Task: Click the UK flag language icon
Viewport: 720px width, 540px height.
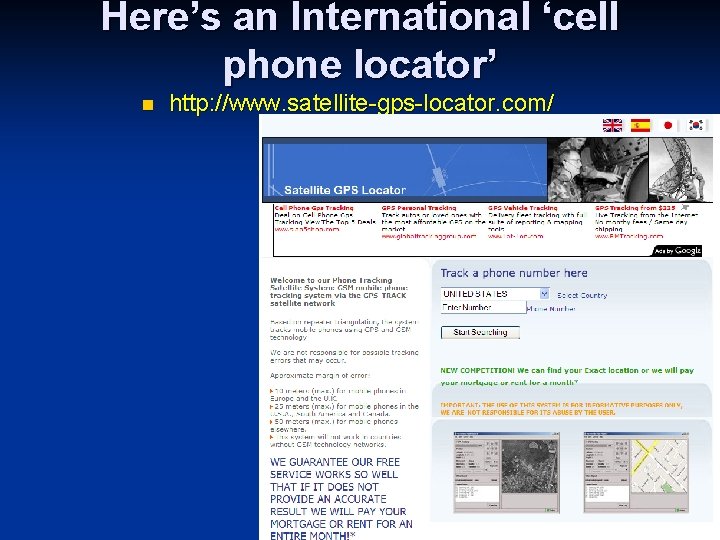Action: [612, 125]
